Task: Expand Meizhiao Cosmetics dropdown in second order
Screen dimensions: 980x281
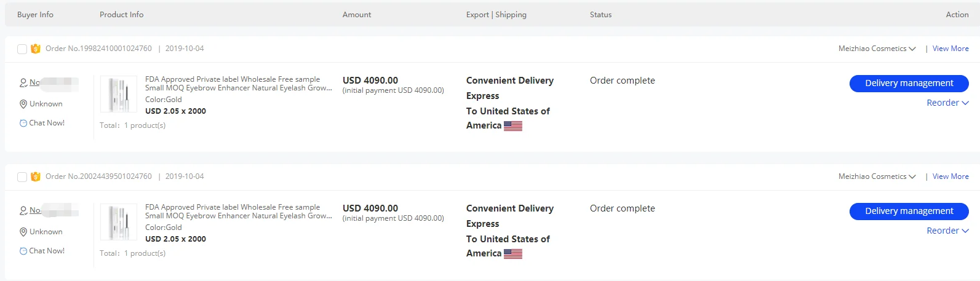Action: pos(877,176)
